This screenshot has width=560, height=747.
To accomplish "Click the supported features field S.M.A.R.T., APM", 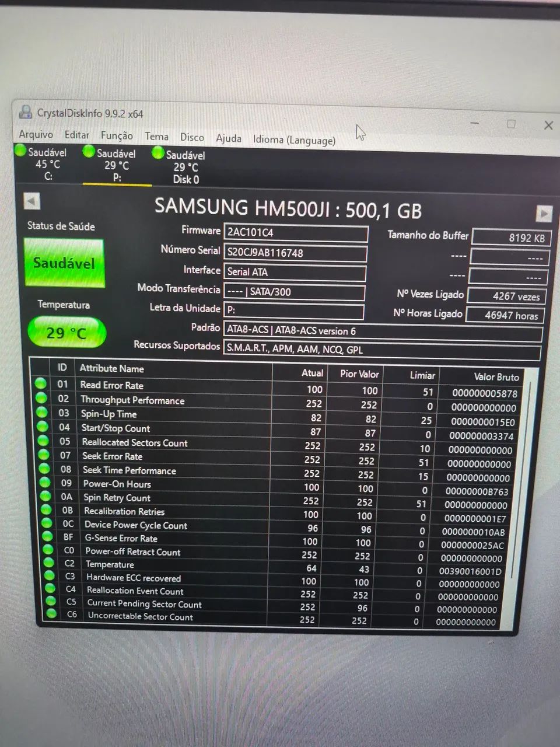I will (381, 350).
